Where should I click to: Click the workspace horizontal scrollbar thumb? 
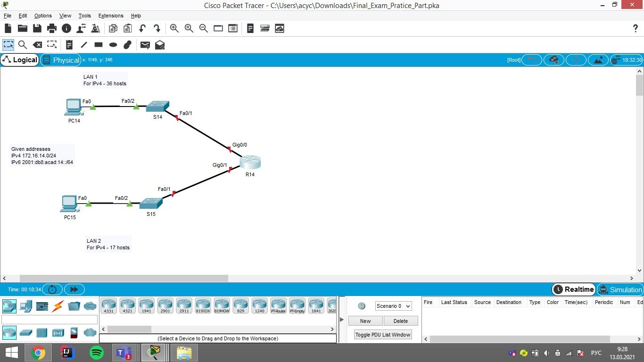124,279
